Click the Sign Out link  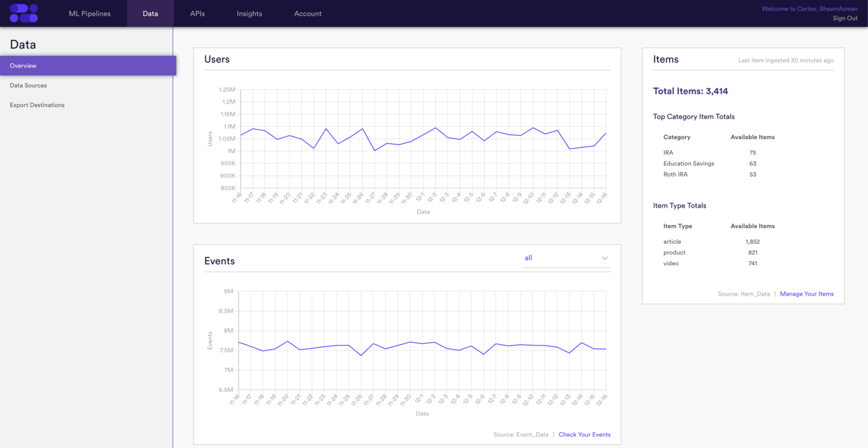[845, 18]
